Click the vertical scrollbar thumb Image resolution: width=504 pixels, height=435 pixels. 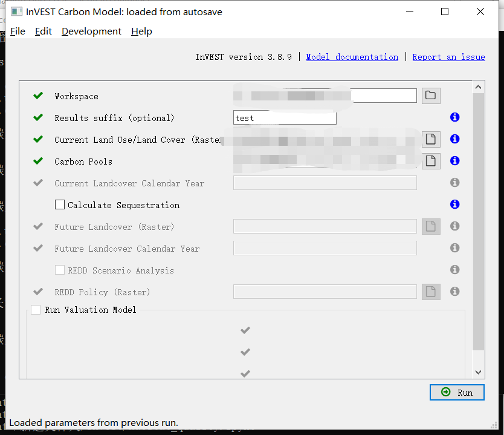(478, 221)
